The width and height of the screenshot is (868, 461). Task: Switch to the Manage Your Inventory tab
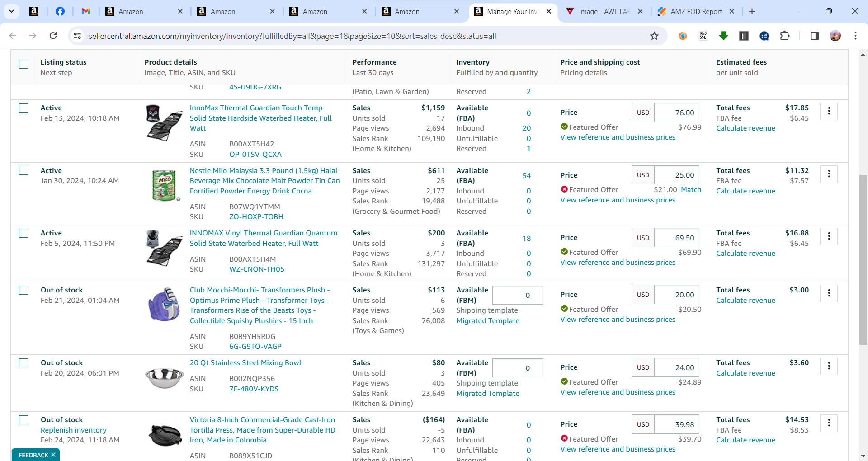[513, 11]
